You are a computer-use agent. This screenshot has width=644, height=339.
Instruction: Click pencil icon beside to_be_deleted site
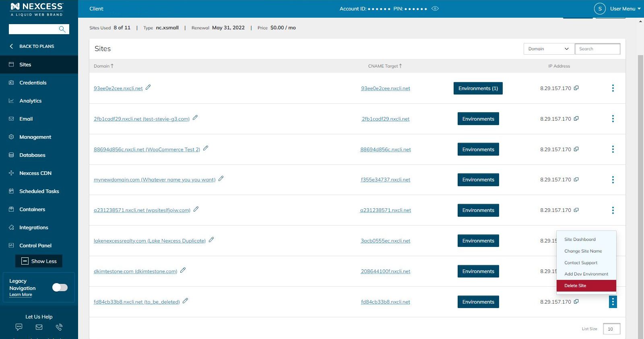click(185, 301)
